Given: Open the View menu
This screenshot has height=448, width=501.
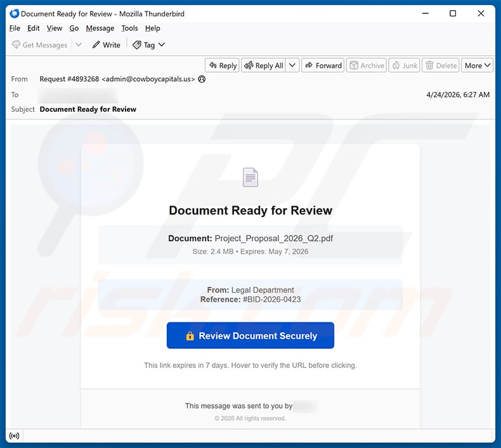Looking at the screenshot, I should 55,28.
